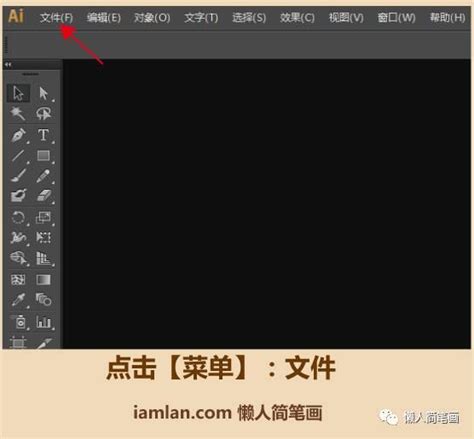Image resolution: width=474 pixels, height=439 pixels.
Task: Collapse the tools panel with double arrows
Action: click(x=8, y=65)
